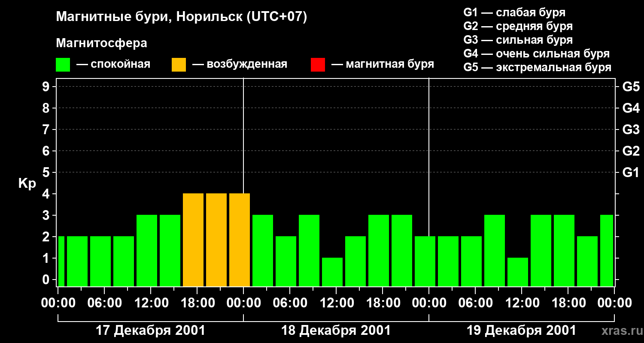This screenshot has width=644, height=343.
Task: Click the "G4" tick label on right axis
Action: 631,108
